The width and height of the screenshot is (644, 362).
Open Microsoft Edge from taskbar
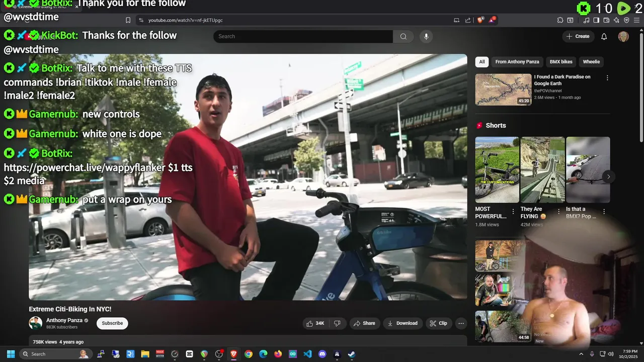click(x=263, y=354)
